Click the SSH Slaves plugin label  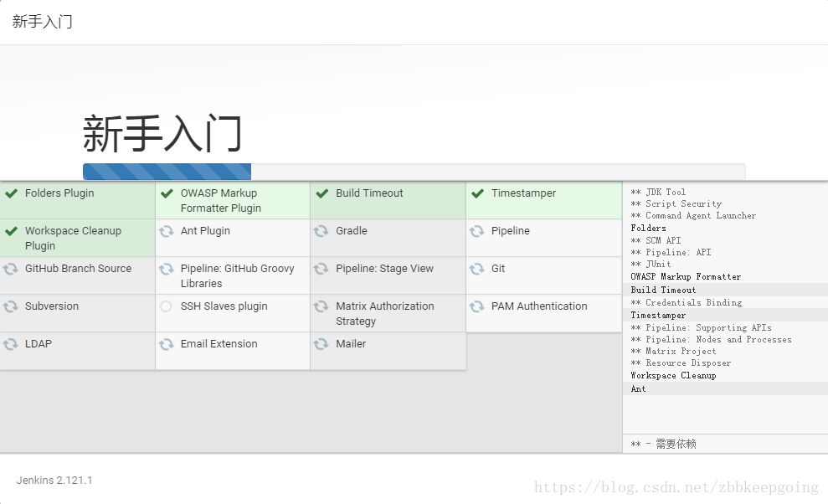tap(224, 306)
